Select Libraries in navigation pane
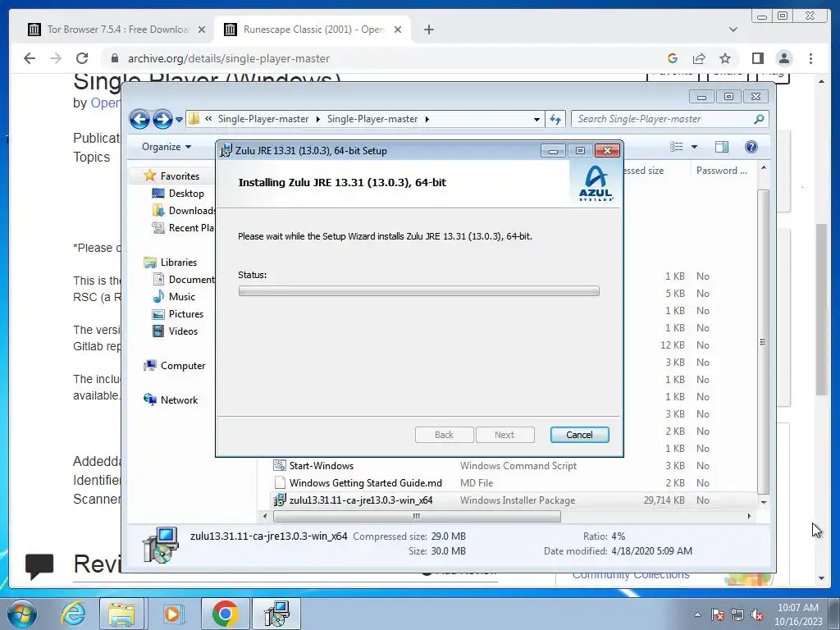 tap(171, 262)
